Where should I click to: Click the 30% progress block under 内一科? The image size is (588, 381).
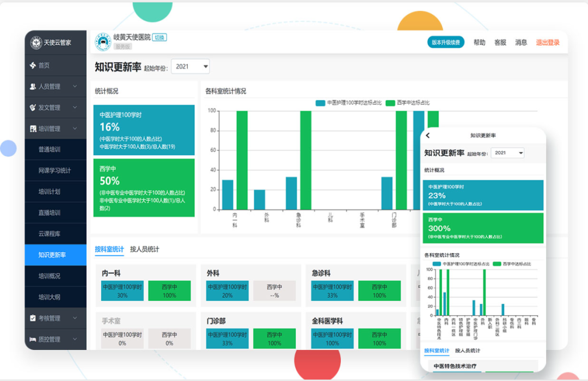point(122,292)
